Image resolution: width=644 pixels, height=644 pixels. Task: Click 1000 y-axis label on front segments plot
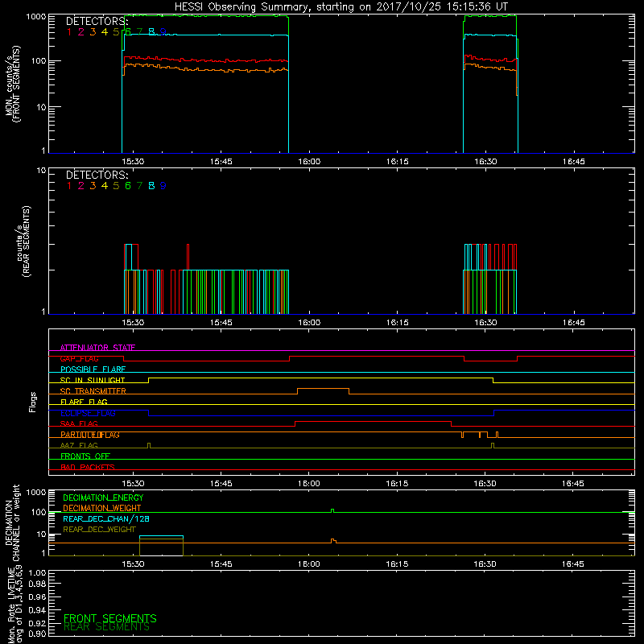point(35,17)
